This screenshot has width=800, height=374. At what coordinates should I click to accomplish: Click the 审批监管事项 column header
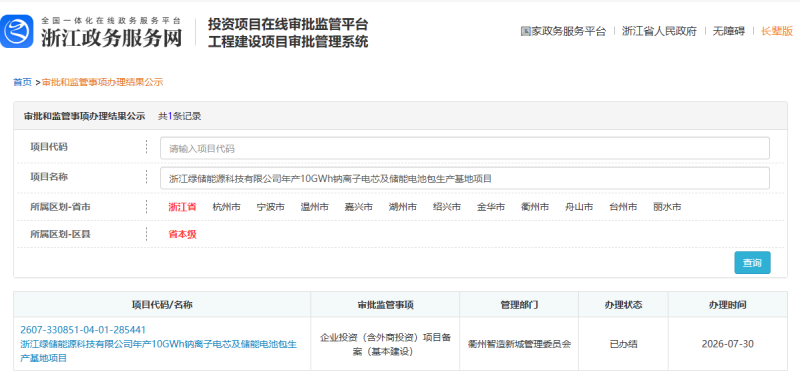385,305
